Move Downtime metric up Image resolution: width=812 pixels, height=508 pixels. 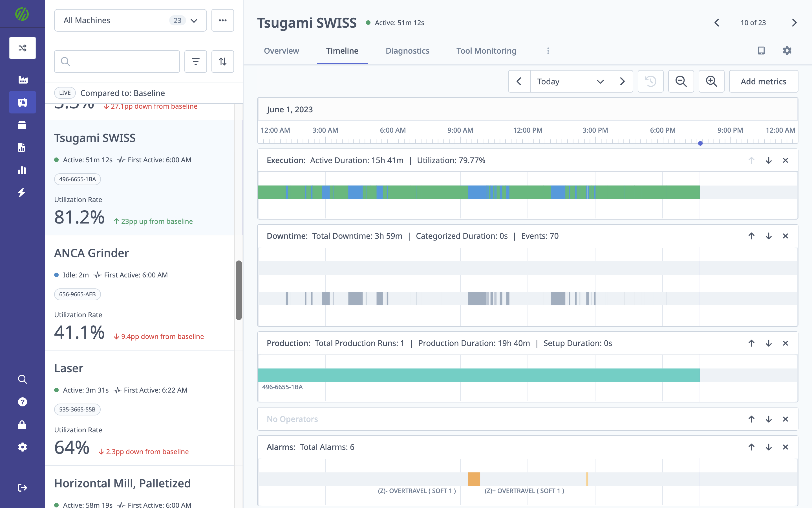[x=751, y=236]
